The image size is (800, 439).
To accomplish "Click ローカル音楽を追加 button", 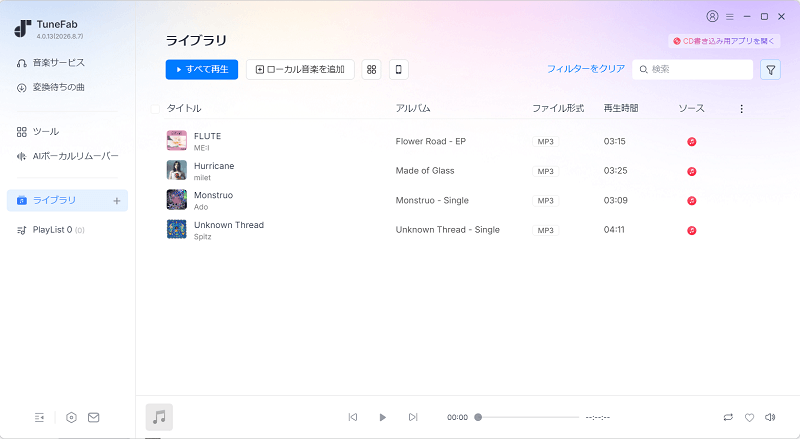I will click(x=300, y=69).
